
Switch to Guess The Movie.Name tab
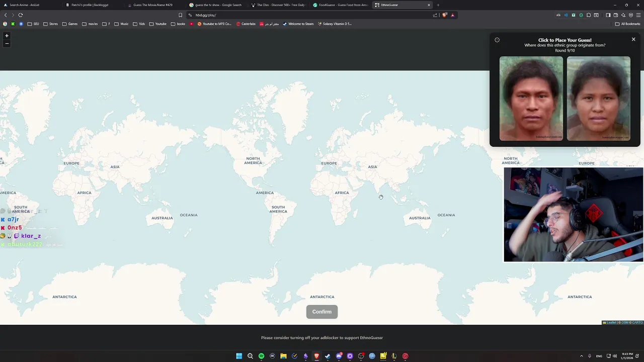click(154, 5)
